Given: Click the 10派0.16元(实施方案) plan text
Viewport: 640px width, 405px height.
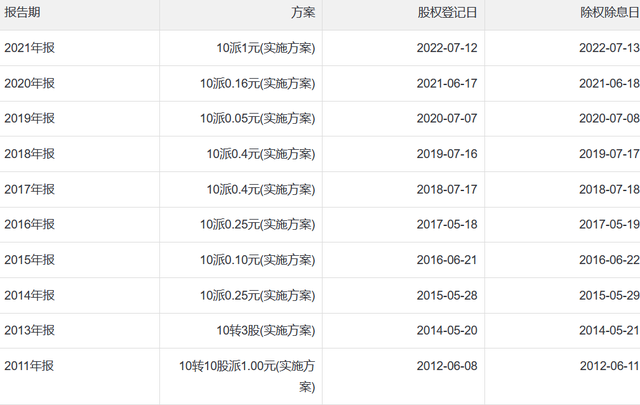Looking at the screenshot, I should point(258,84).
